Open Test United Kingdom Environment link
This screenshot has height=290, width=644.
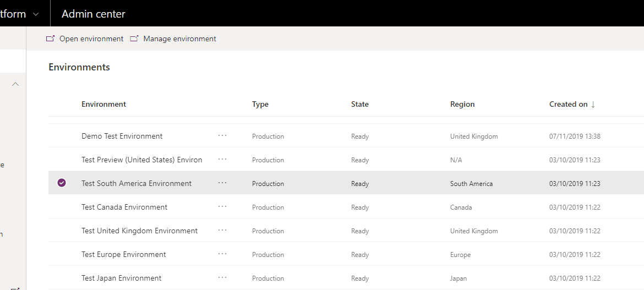coord(140,231)
